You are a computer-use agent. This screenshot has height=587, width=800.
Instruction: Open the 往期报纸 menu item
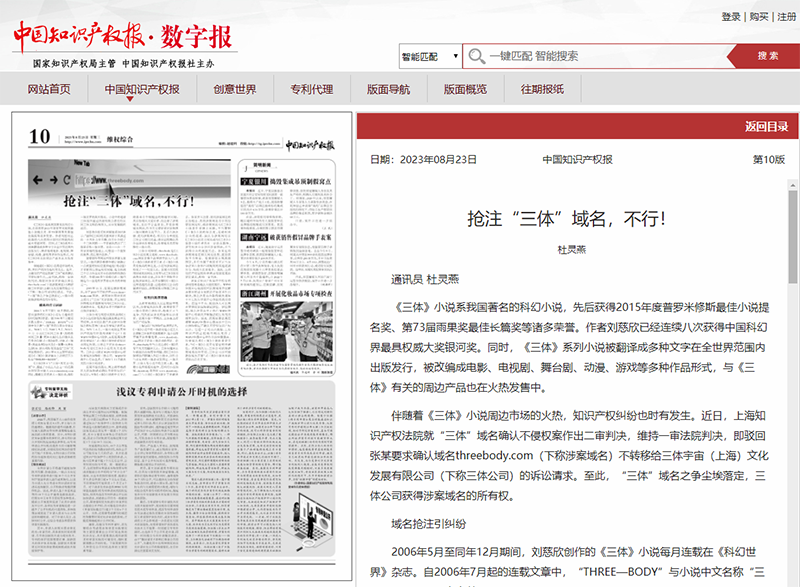pyautogui.click(x=542, y=89)
